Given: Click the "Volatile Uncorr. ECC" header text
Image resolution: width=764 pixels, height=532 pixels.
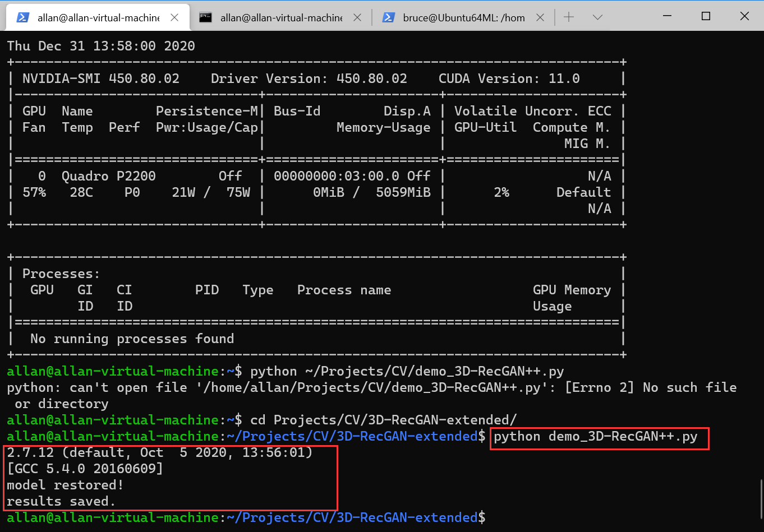Looking at the screenshot, I should pos(533,111).
